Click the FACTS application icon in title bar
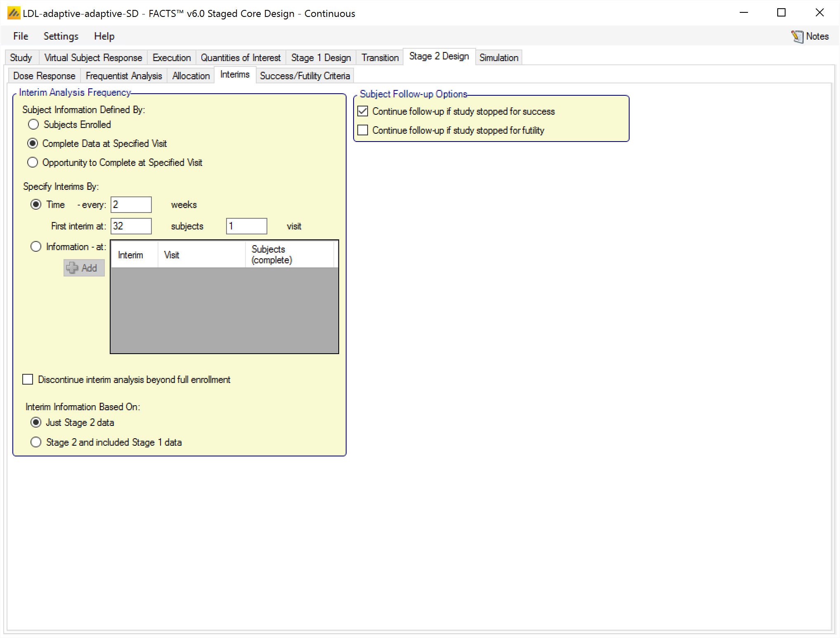The height and width of the screenshot is (638, 840). pos(13,14)
